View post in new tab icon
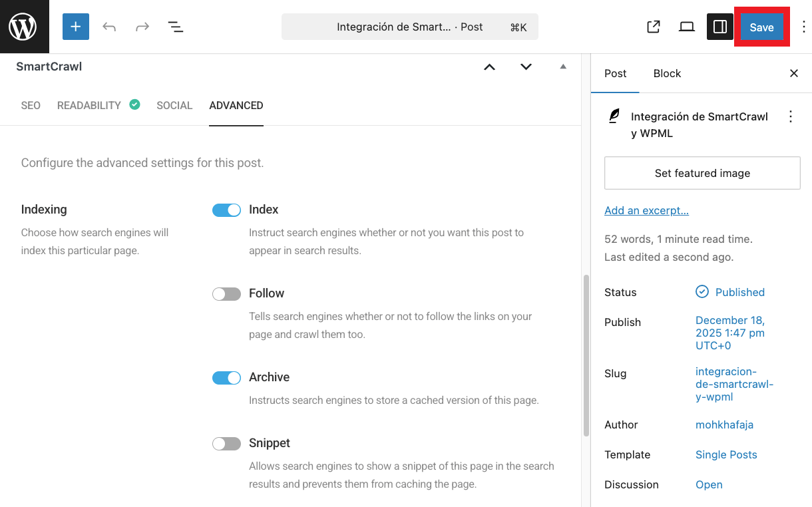 pos(654,27)
